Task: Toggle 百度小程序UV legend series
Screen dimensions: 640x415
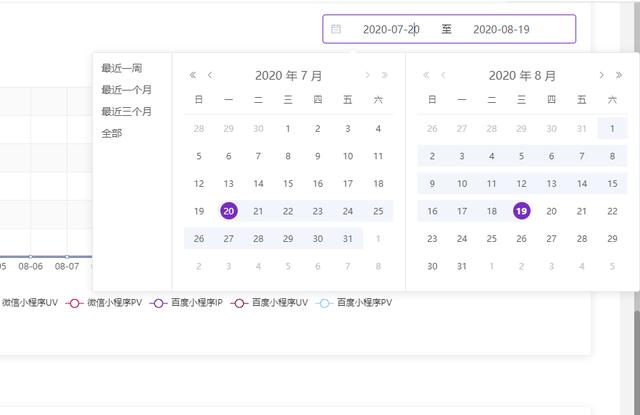Action: [269, 303]
